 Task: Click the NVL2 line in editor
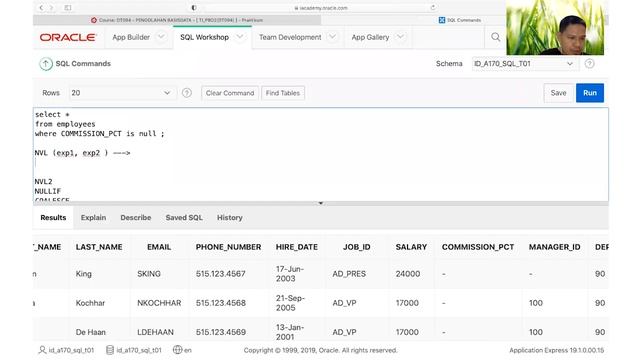click(44, 182)
